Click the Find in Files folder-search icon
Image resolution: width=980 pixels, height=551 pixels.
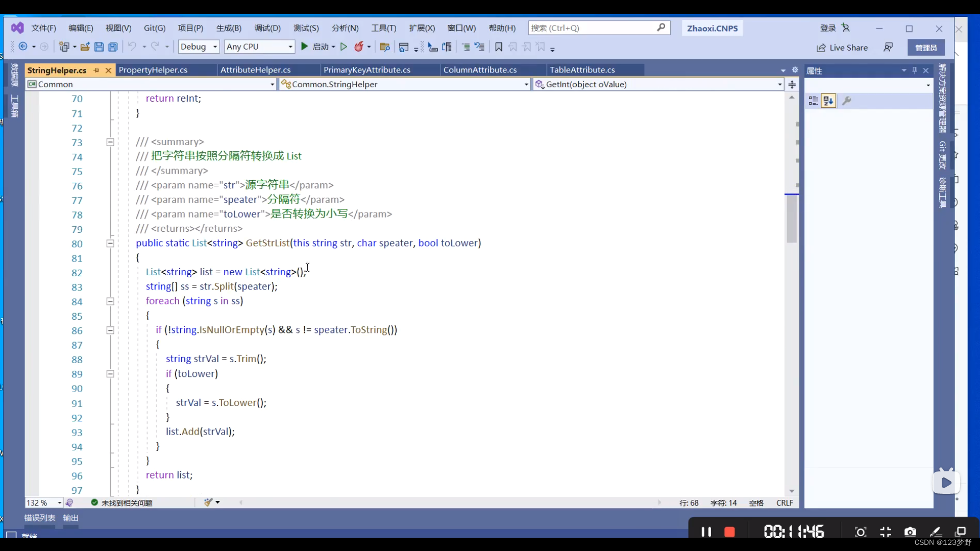pos(385,47)
